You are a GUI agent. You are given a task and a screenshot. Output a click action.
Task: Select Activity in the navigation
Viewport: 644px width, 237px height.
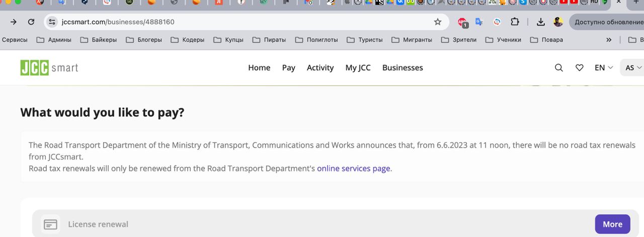[320, 68]
